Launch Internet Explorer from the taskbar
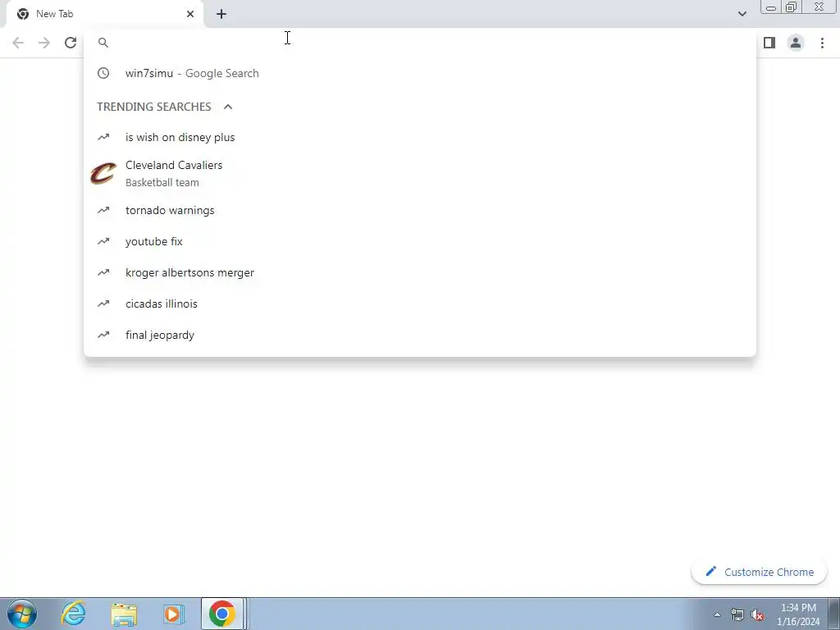Screen dimensions: 840x630 point(73,614)
